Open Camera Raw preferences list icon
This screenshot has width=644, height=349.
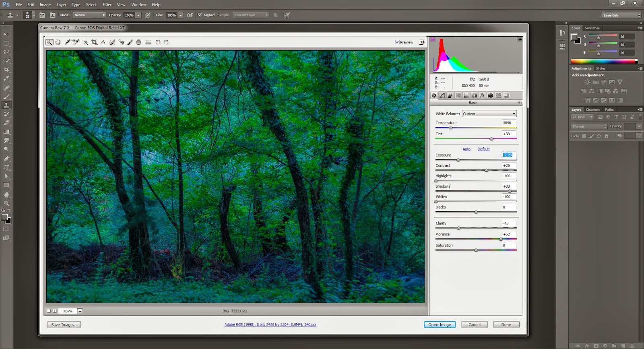click(x=148, y=42)
